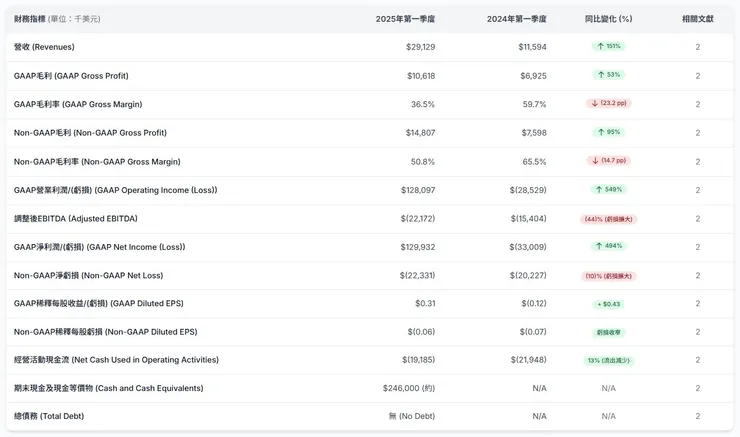This screenshot has height=437, width=740.
Task: Open reference 2 in GAAP Gross Profit row
Action: click(698, 76)
